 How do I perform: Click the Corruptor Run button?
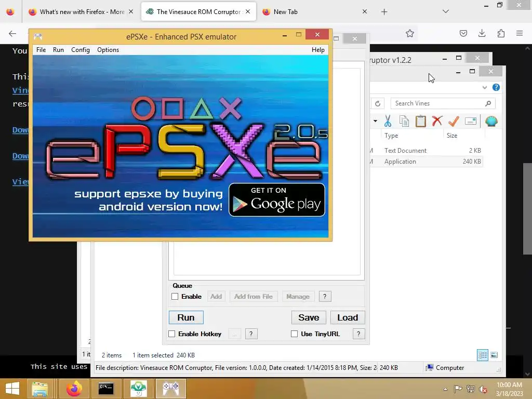click(x=186, y=317)
